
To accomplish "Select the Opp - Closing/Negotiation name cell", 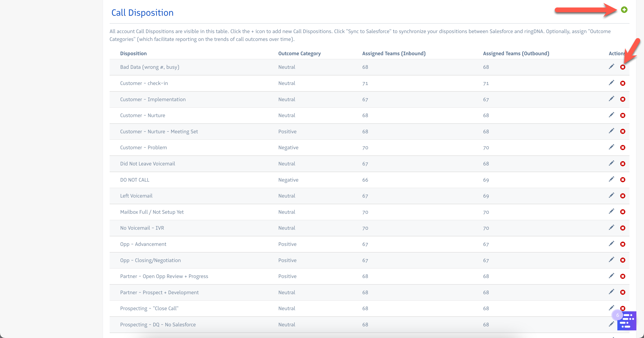I will click(150, 260).
